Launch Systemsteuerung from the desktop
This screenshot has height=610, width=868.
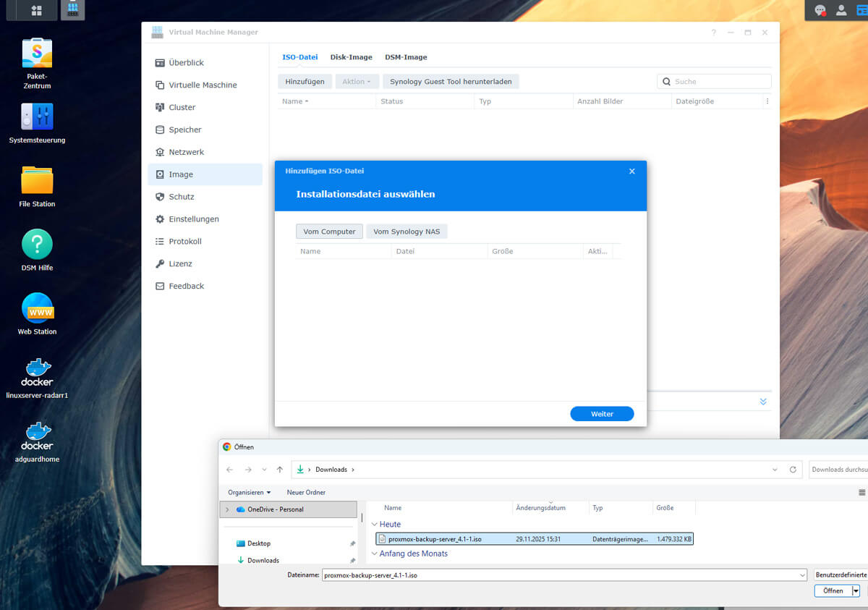pos(37,117)
